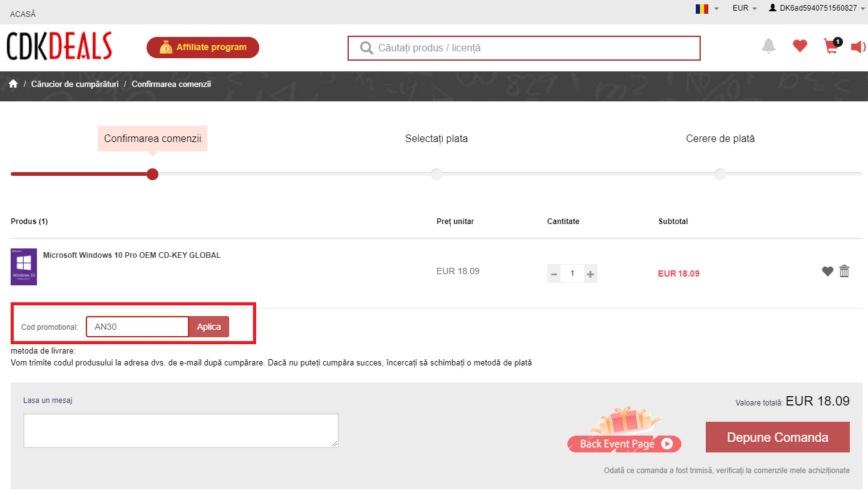Increase quantity with plus button
868x495 pixels.
point(591,273)
